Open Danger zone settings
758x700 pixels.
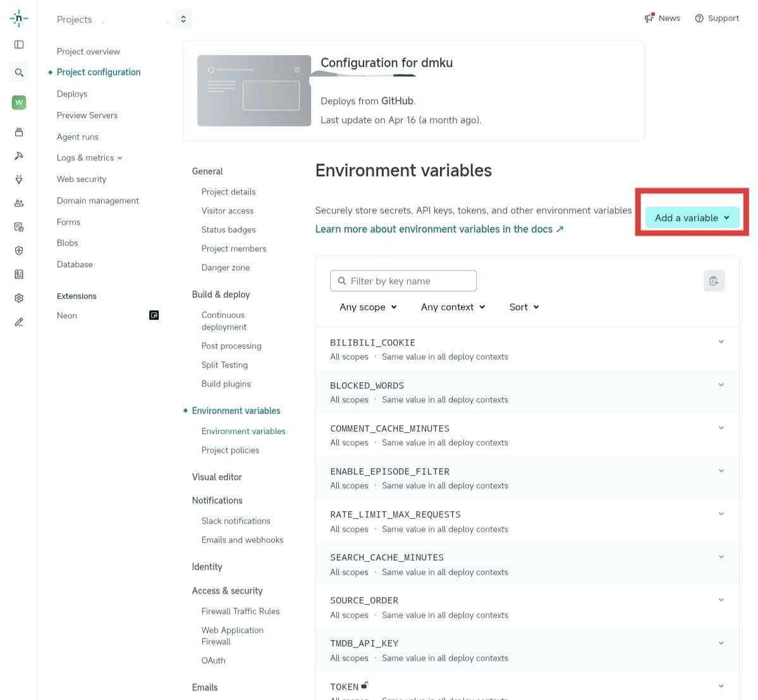coord(225,267)
